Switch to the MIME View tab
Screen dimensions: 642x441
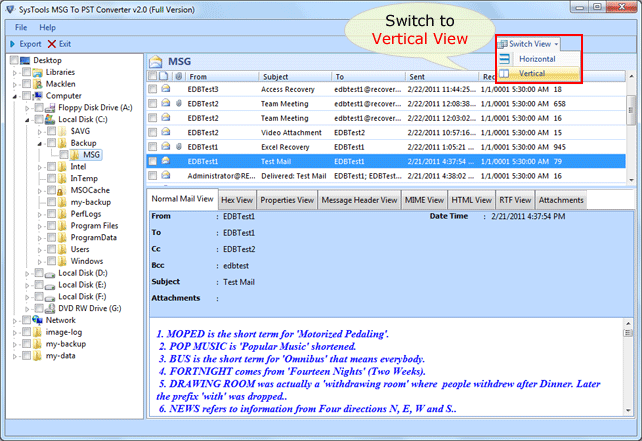424,200
